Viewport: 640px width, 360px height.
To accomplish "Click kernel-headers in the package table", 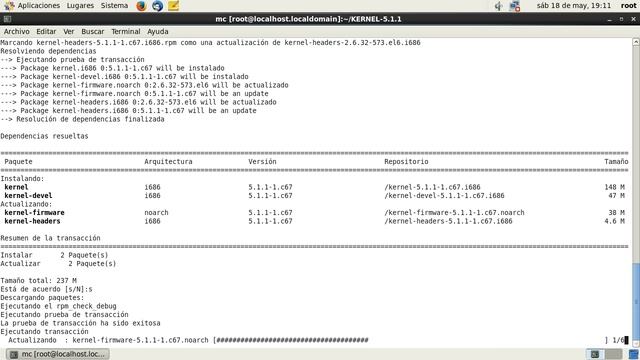I will (x=32, y=221).
